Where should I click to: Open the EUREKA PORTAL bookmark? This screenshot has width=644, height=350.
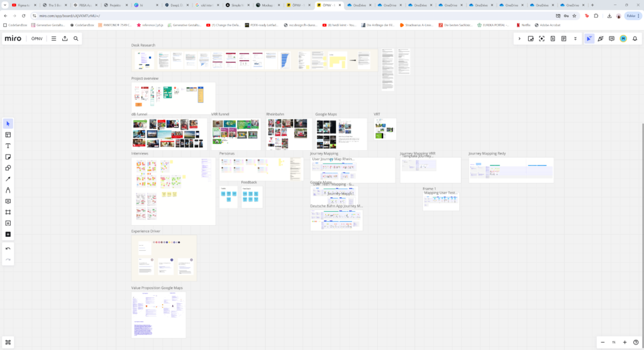[493, 25]
